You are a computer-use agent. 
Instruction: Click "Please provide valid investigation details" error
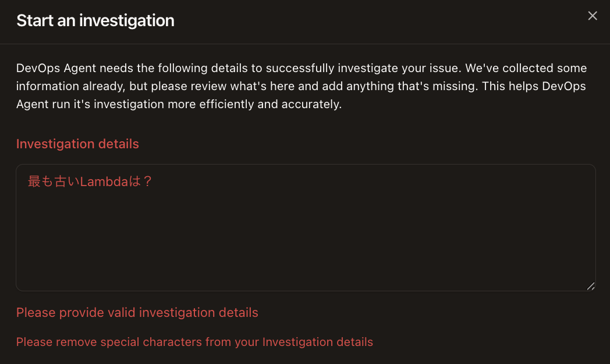click(137, 312)
